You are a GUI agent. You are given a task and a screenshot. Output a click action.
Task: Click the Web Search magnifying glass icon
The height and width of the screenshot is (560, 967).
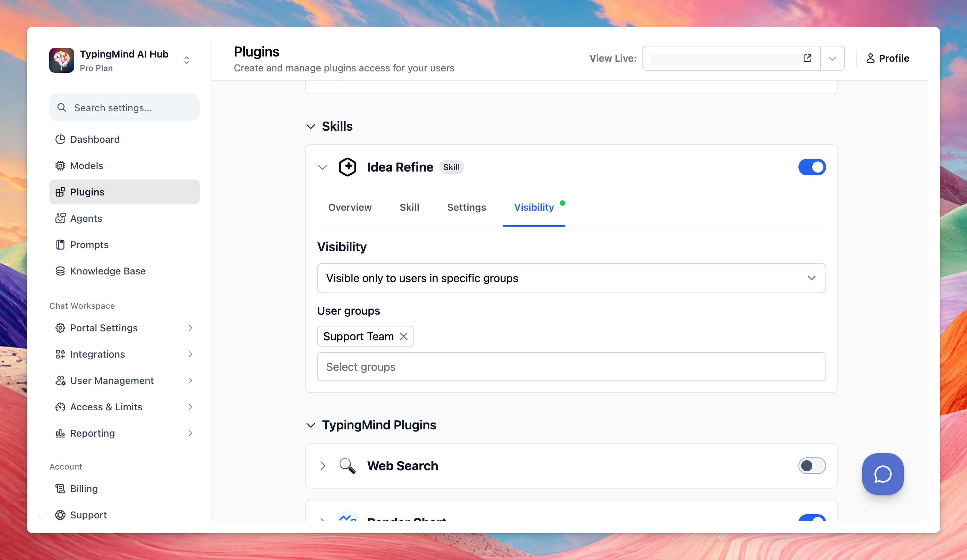pyautogui.click(x=347, y=466)
